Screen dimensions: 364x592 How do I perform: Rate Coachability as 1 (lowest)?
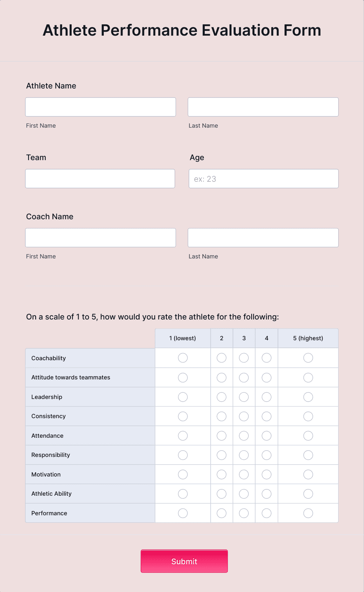tap(182, 357)
